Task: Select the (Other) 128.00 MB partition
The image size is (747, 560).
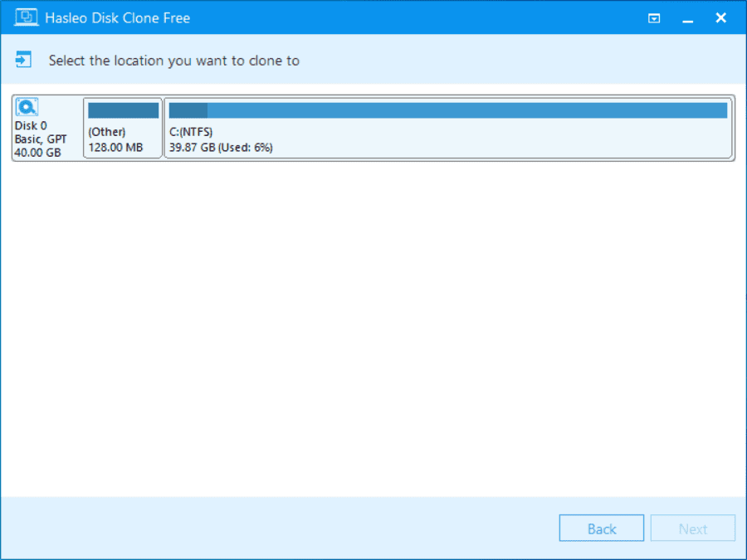Action: (123, 128)
